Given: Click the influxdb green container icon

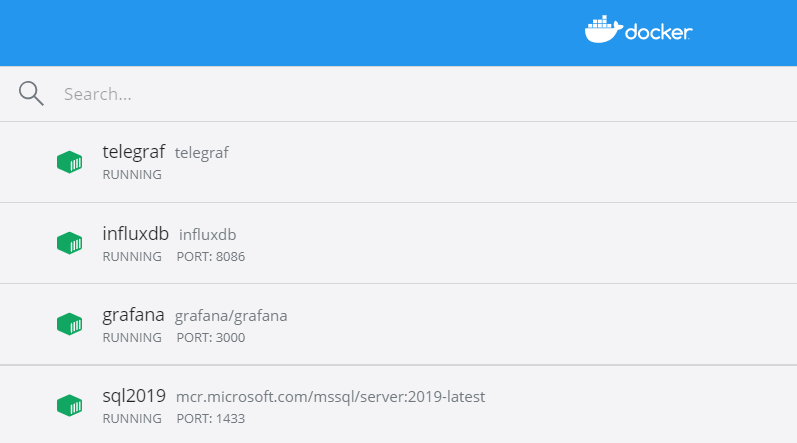Looking at the screenshot, I should (x=70, y=243).
